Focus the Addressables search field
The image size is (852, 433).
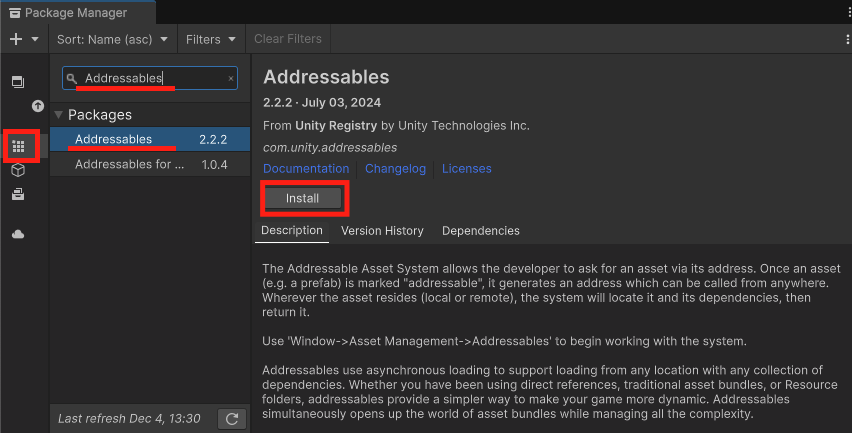[150, 78]
